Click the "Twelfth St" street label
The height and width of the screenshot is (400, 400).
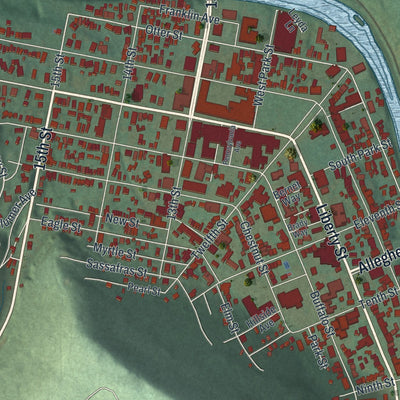tap(210, 240)
